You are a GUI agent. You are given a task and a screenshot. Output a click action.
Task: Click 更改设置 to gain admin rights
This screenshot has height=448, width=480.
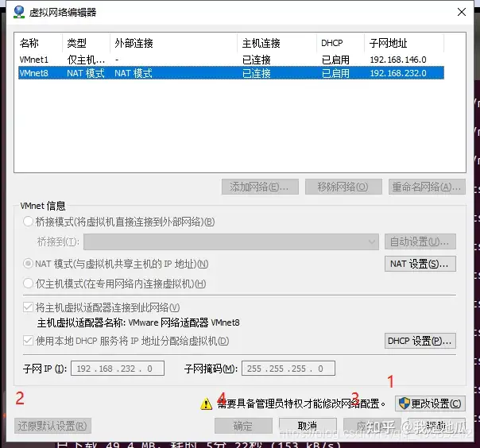[x=430, y=404]
